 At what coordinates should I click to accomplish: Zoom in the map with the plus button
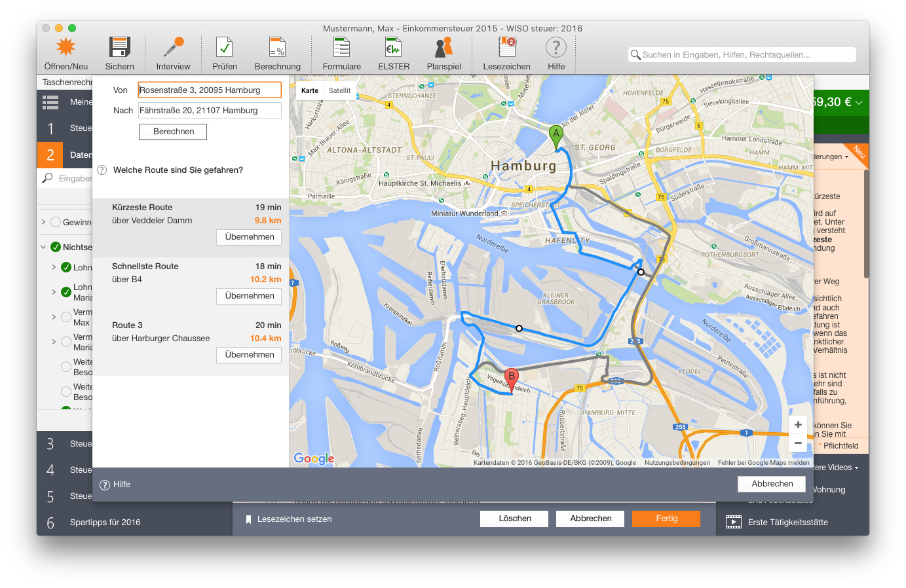coord(798,425)
